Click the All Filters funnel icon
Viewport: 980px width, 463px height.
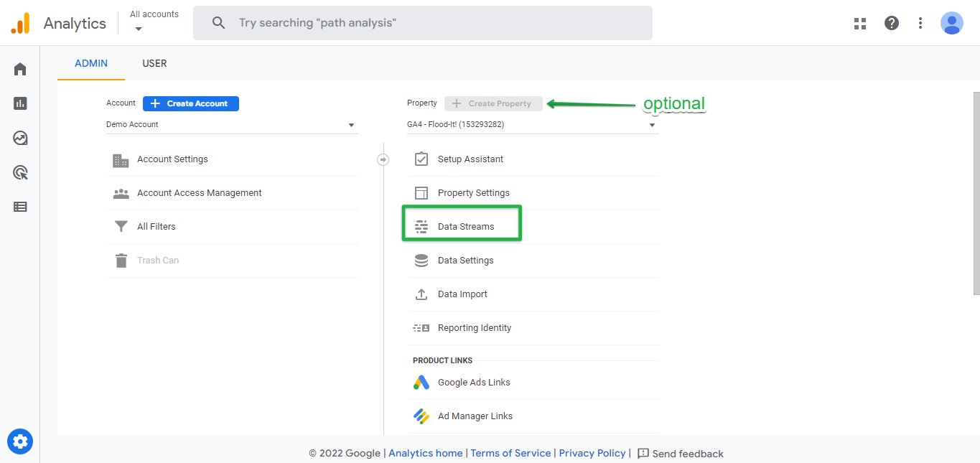click(121, 227)
